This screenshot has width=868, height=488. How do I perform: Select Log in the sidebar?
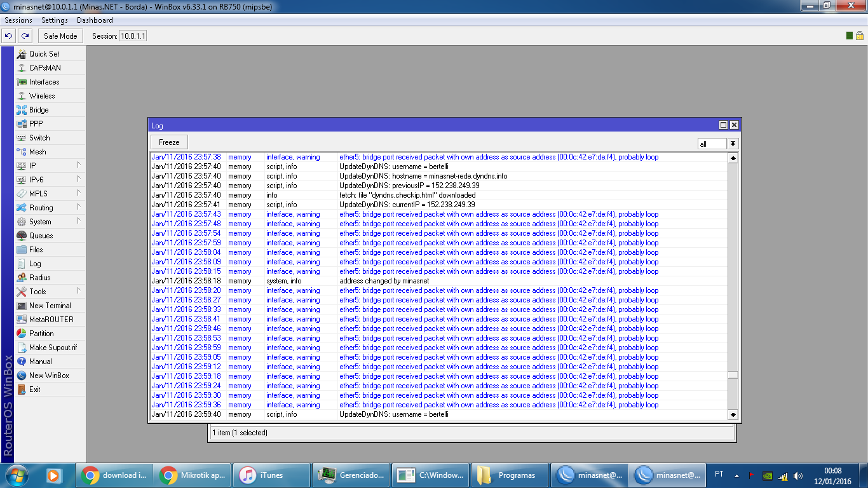(x=50, y=264)
